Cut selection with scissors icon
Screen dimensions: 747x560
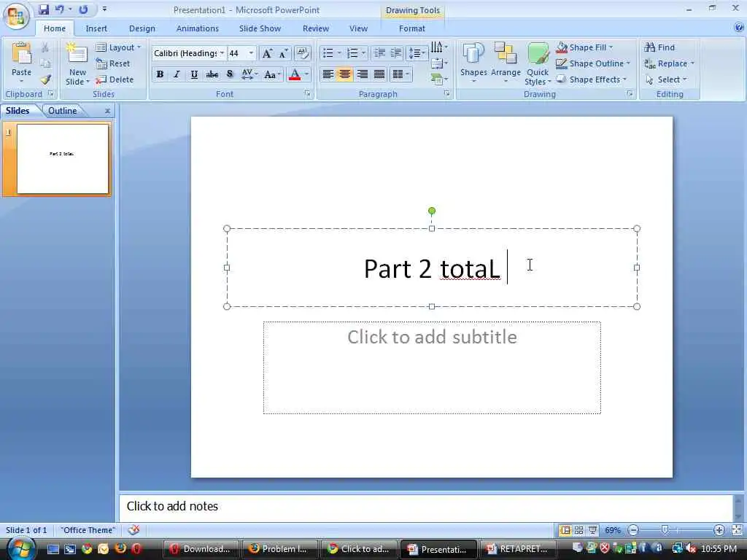[x=44, y=47]
